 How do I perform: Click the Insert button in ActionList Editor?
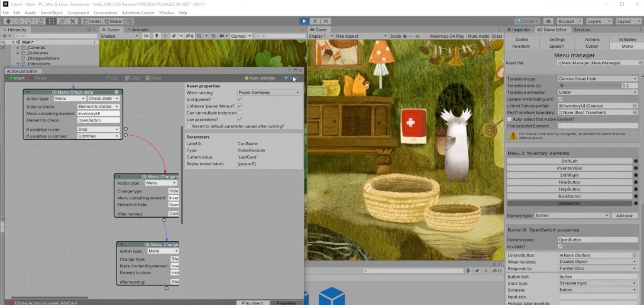[17, 78]
